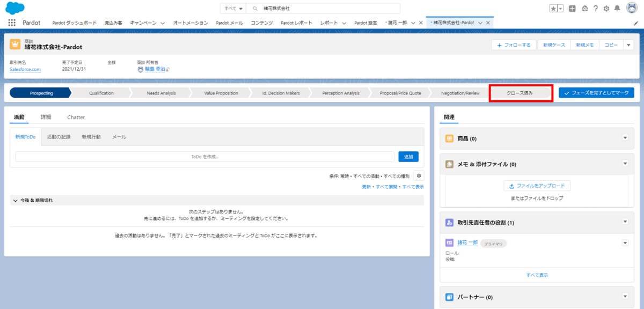
Task: Click the フォローする button
Action: [514, 45]
